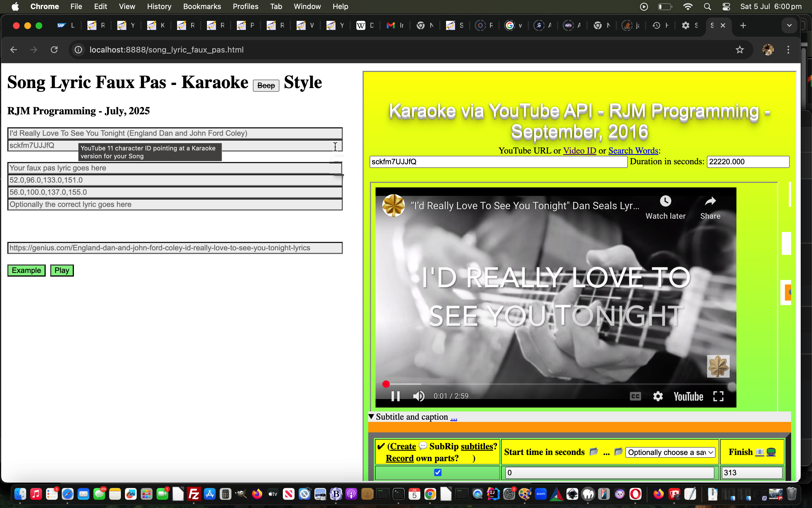The image size is (812, 508).
Task: Open the Opera browser from the Dock
Action: click(635, 494)
